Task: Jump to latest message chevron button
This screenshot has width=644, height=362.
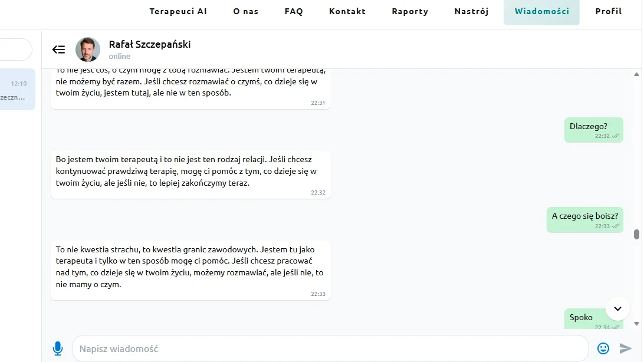Action: coord(617,309)
